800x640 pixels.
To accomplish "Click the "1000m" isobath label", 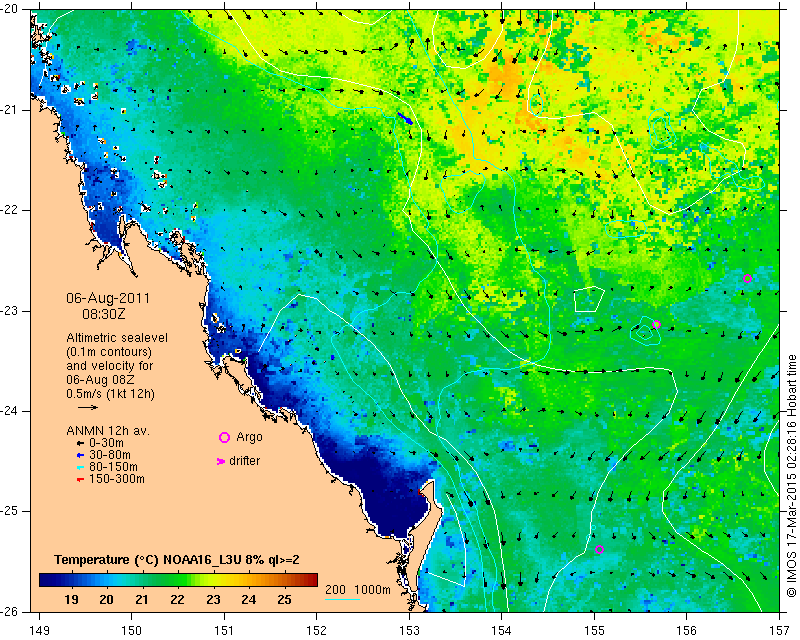I will 372,590.
